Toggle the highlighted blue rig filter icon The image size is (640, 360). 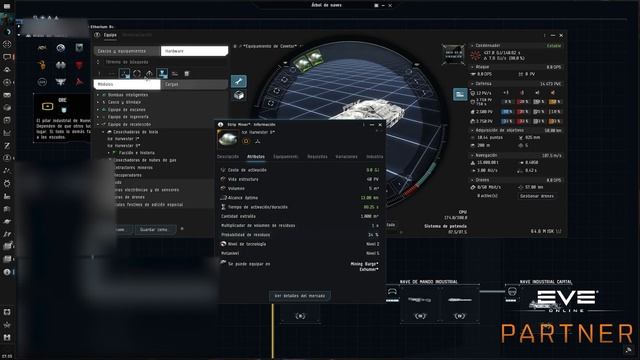(x=162, y=74)
